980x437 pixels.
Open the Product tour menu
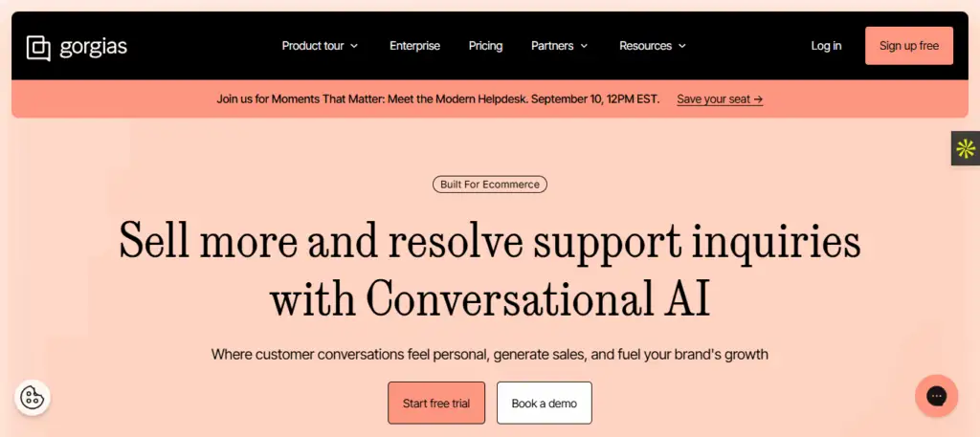(x=313, y=46)
